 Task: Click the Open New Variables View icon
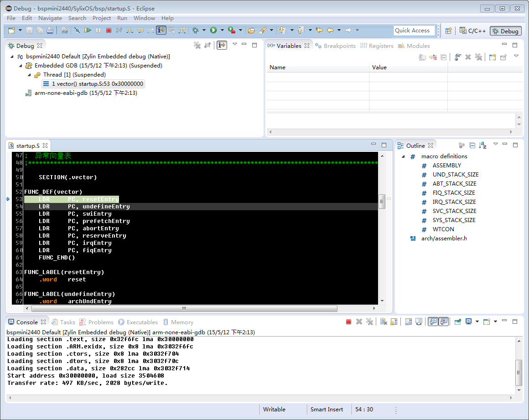(493, 57)
